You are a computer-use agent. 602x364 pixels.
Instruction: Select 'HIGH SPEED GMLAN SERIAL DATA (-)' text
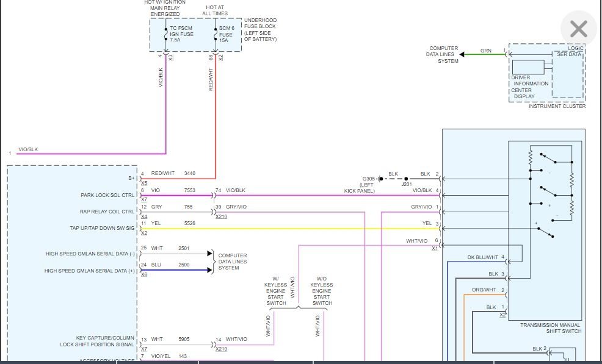(90, 254)
